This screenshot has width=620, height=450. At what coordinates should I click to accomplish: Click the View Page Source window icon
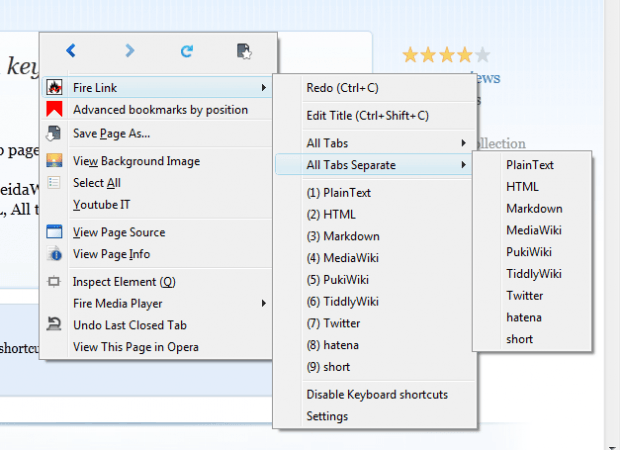click(x=54, y=232)
